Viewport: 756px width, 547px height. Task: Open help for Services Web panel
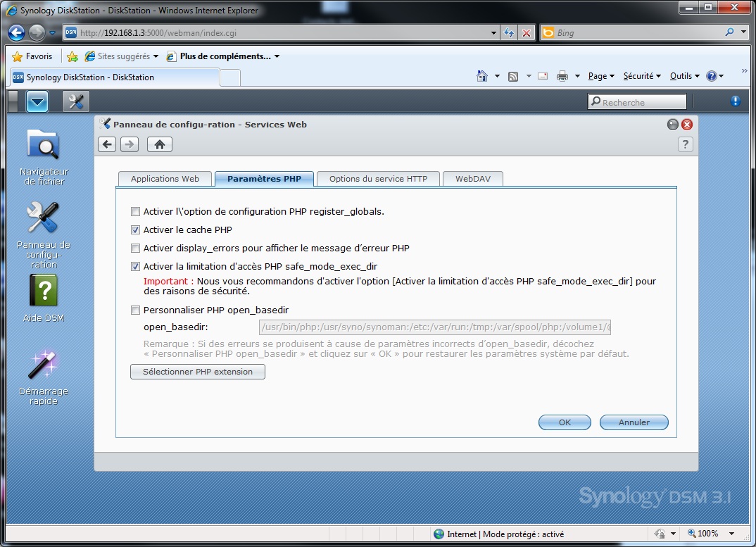pyautogui.click(x=685, y=144)
